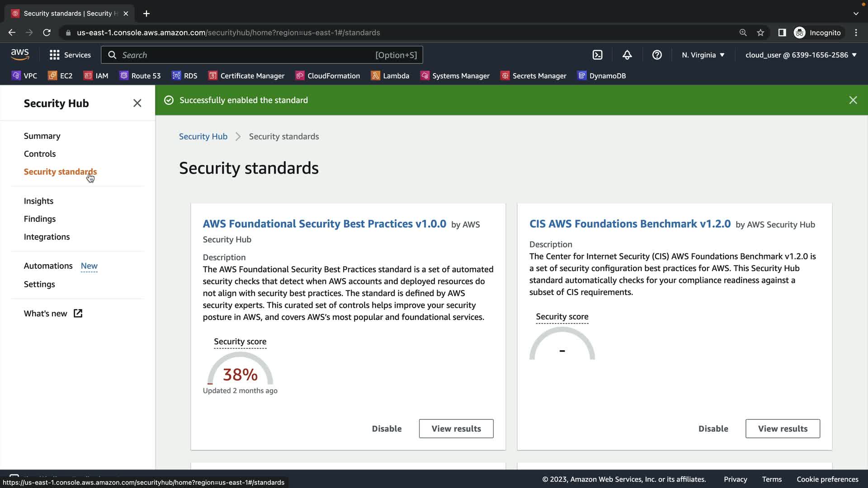
Task: Collapse the Security Hub side navigation
Action: (137, 103)
